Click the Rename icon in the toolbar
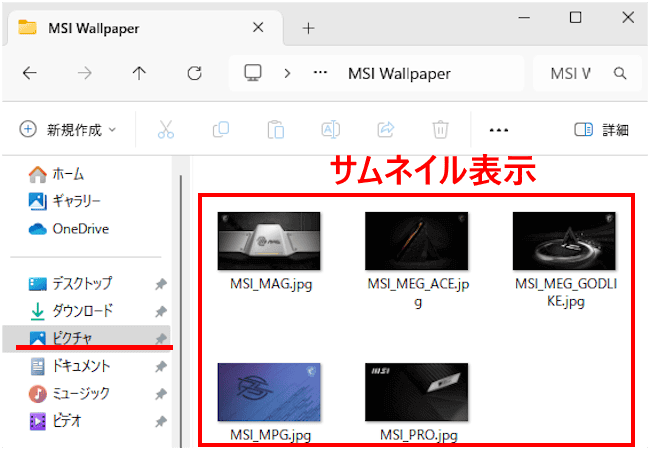 coord(330,130)
